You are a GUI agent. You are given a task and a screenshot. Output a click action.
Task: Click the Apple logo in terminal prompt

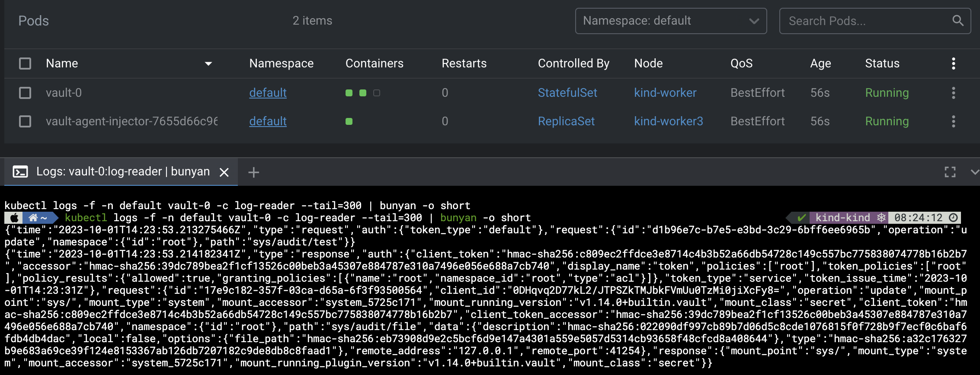tap(14, 218)
